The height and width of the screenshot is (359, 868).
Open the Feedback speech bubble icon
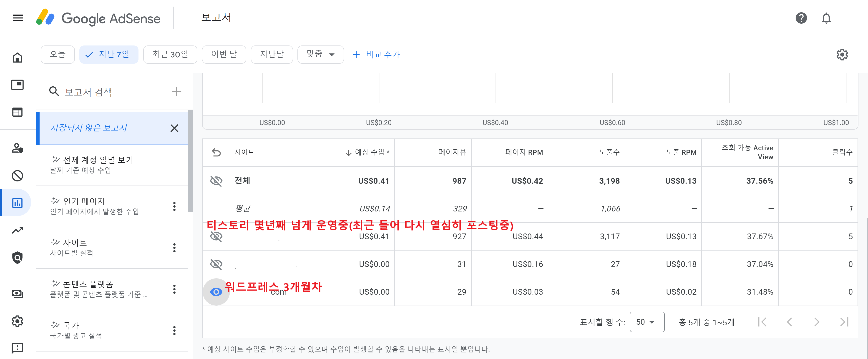click(x=18, y=348)
